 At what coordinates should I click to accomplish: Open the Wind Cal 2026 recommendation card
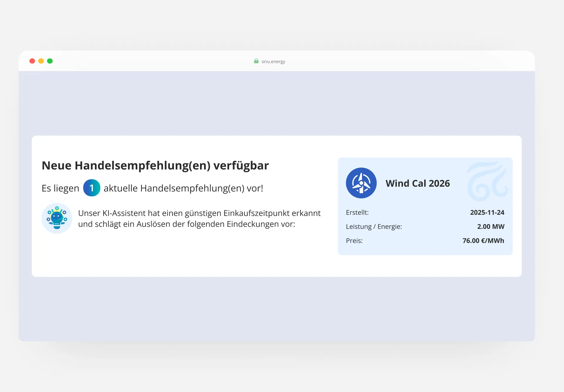tap(425, 206)
